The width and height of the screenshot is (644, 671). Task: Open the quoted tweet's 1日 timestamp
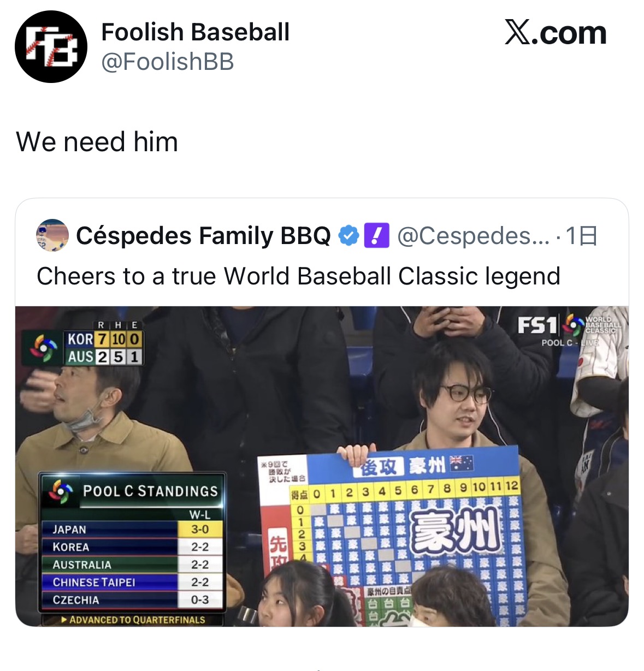(x=581, y=236)
